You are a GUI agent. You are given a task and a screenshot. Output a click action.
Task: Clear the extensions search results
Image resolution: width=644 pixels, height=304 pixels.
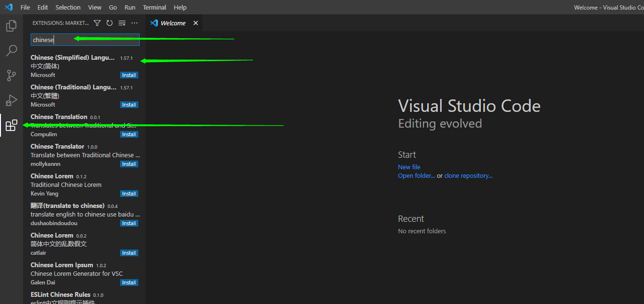coord(122,23)
